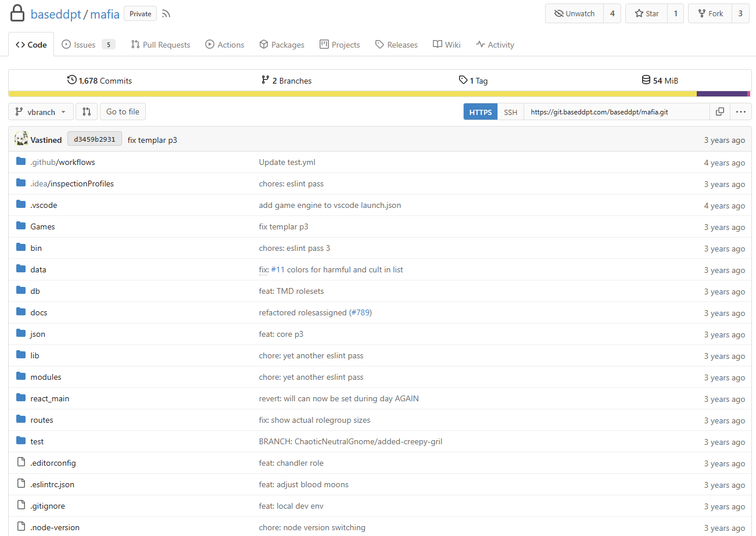Open issue #11 link in data row

pyautogui.click(x=277, y=269)
